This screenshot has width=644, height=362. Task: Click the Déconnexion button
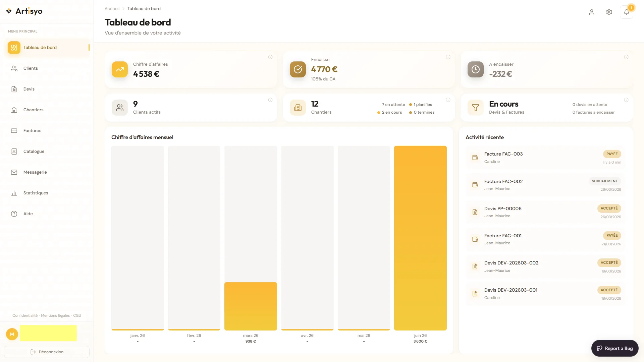[x=47, y=352]
